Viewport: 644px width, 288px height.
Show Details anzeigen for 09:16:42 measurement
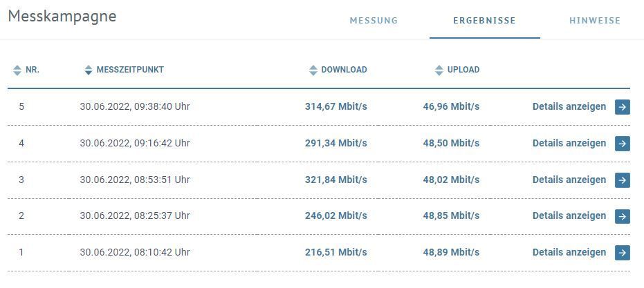pos(569,143)
